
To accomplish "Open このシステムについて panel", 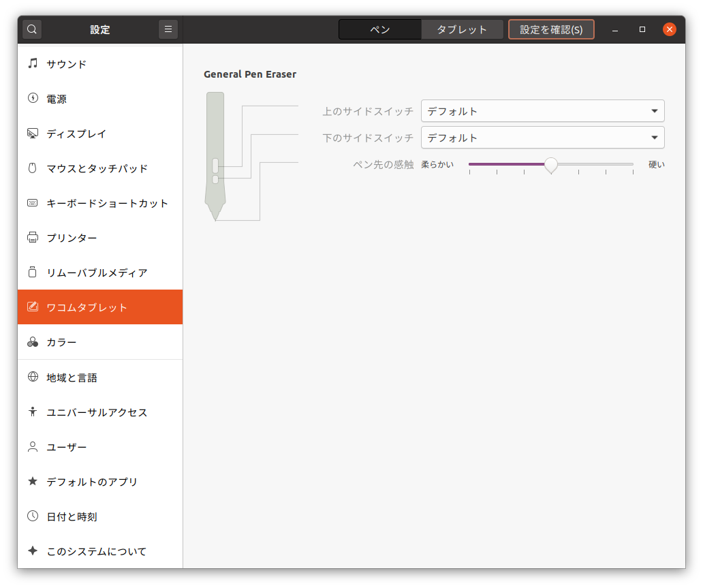I will coord(96,551).
